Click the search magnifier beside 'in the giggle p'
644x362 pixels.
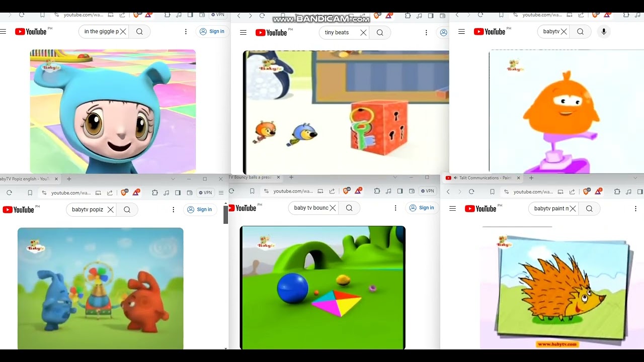click(139, 32)
